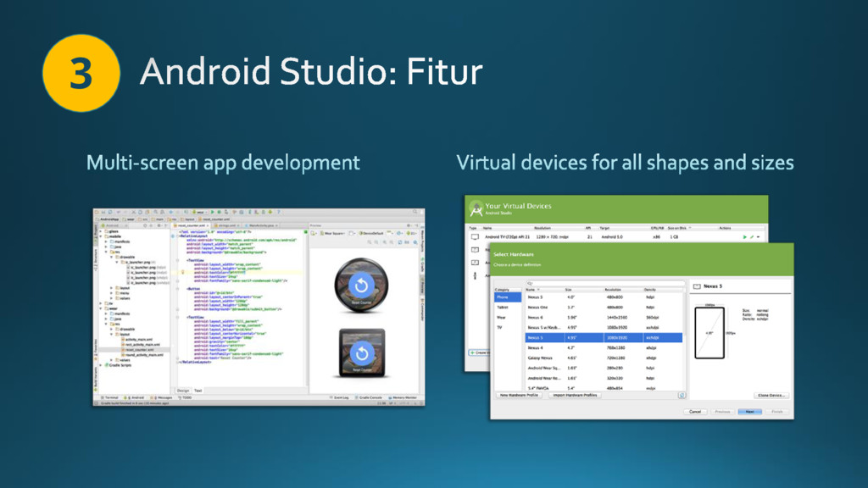This screenshot has height=488, width=868.
Task: Click the TV type icon in Android TV row
Action: (475, 237)
